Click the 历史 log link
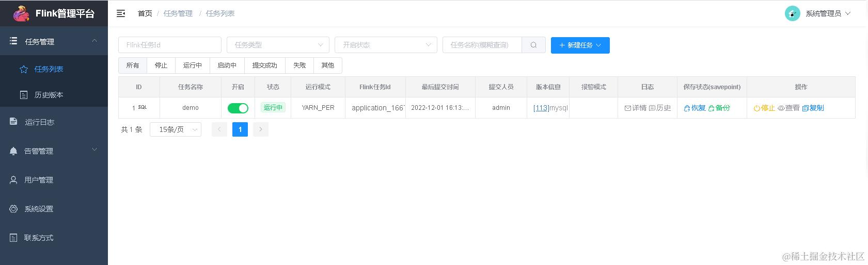The height and width of the screenshot is (265, 868). (660, 108)
